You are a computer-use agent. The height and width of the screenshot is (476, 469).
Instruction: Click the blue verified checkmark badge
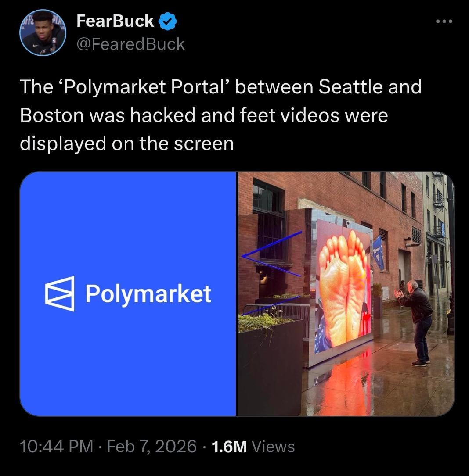click(x=168, y=21)
